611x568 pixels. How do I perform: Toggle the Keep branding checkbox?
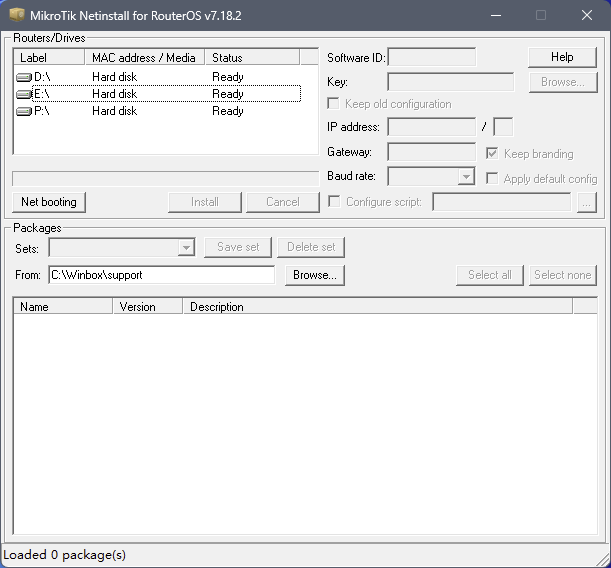point(492,153)
